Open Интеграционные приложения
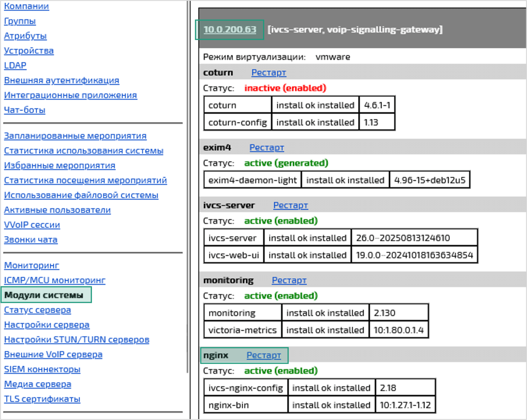 coord(71,95)
